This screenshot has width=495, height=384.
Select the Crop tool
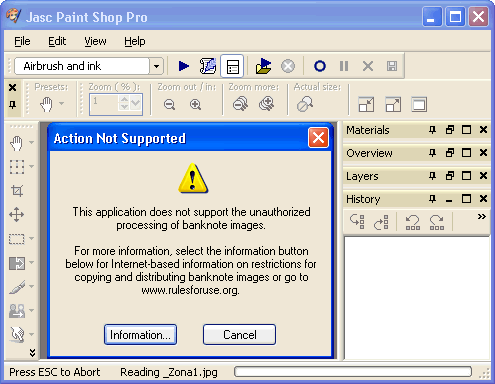pyautogui.click(x=17, y=191)
